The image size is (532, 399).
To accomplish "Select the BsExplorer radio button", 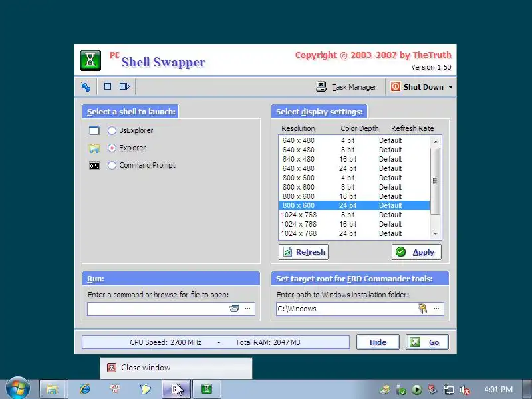I will tap(112, 130).
